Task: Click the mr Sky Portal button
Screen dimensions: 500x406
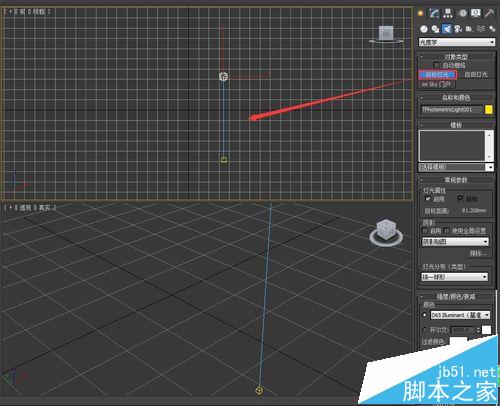Action: click(437, 84)
